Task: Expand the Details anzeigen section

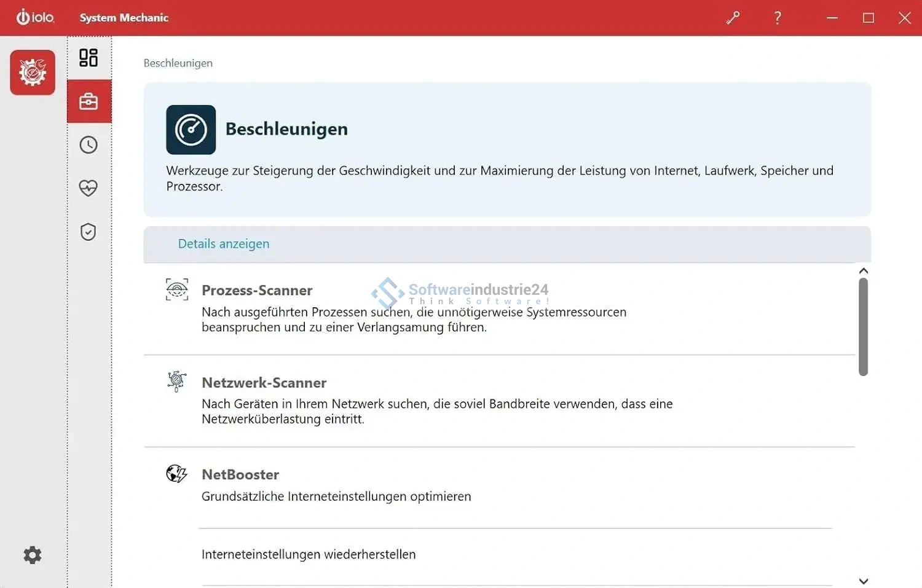Action: [224, 244]
